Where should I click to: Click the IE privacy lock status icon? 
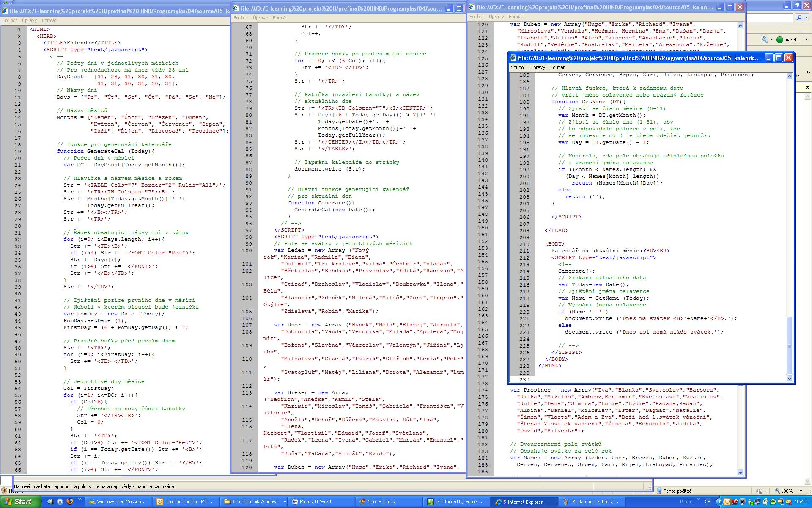[x=759, y=491]
